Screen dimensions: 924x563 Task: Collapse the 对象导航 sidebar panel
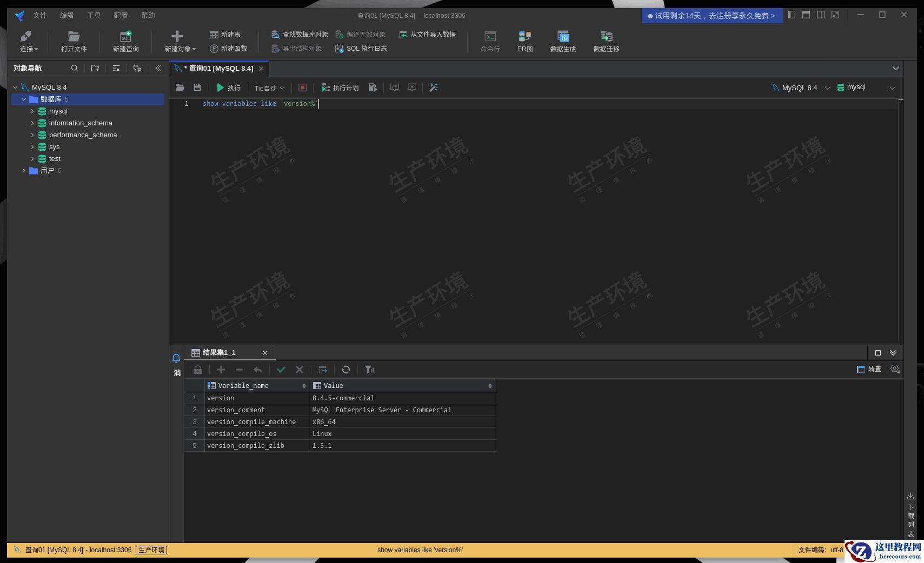158,68
